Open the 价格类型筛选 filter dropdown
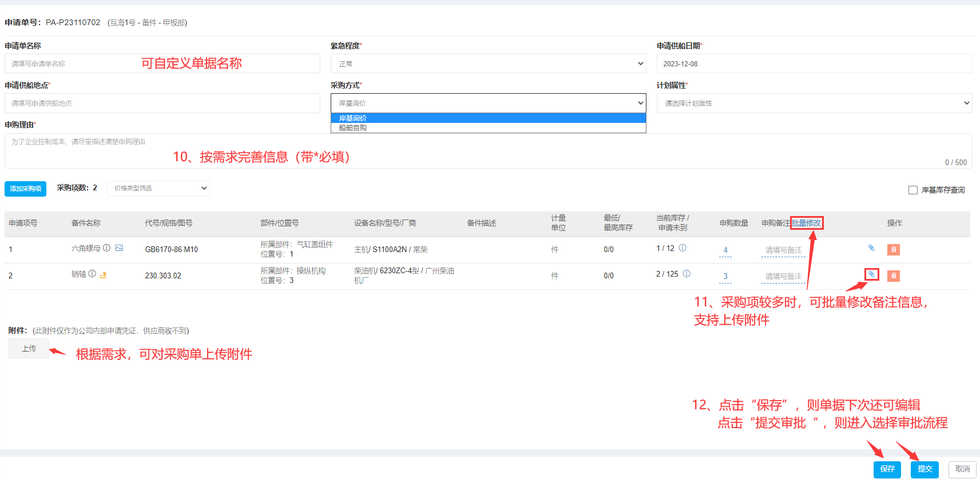Screen dimensions: 980x479 [158, 188]
